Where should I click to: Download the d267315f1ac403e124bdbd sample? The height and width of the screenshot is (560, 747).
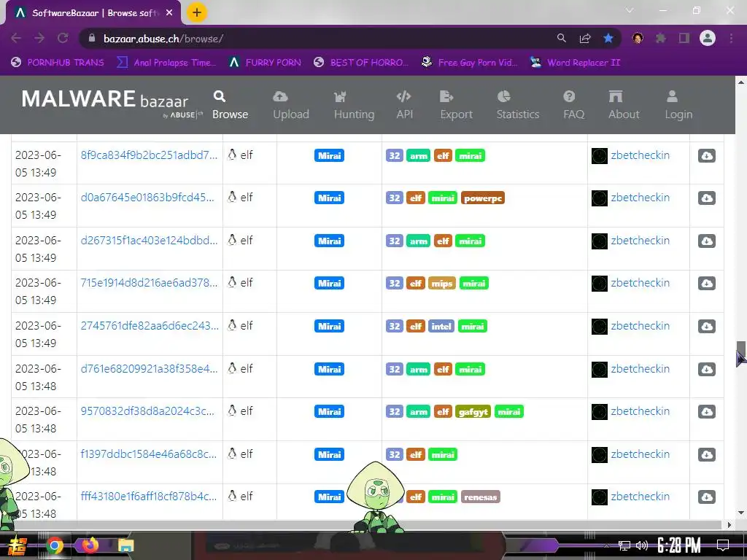[x=706, y=241]
